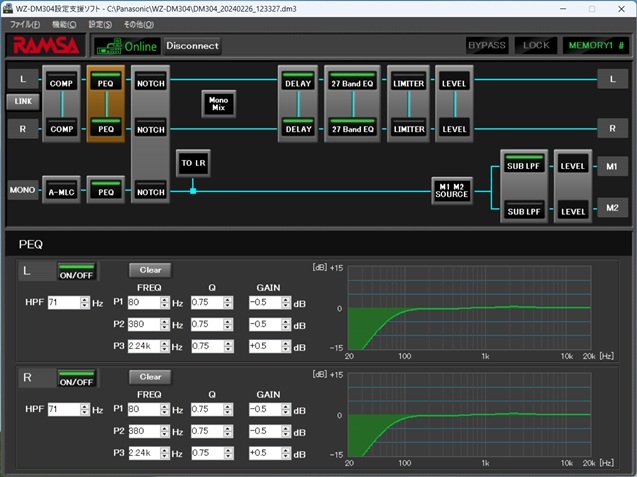Screen dimensions: 637x477
Task: Open the A-MLC block on MONO channel
Action: click(61, 192)
